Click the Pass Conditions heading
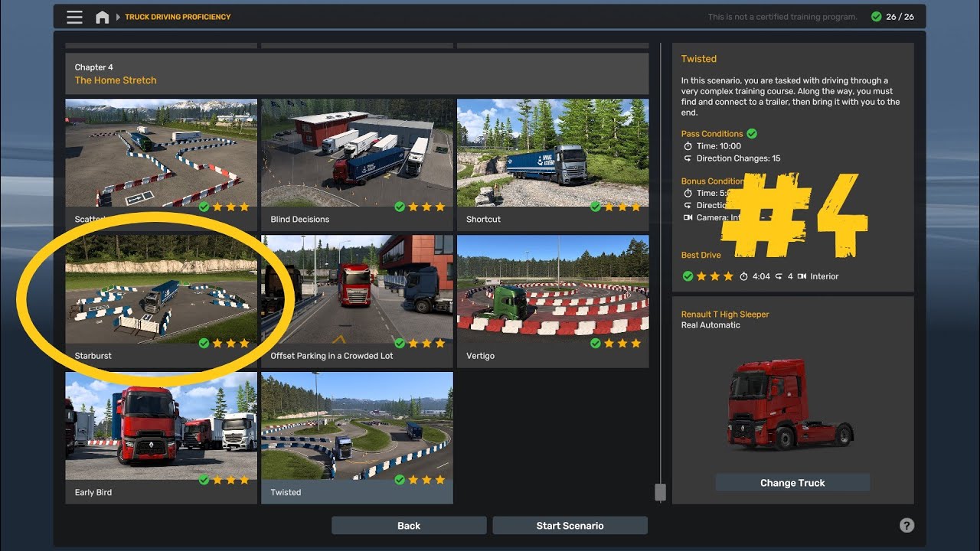 point(712,134)
